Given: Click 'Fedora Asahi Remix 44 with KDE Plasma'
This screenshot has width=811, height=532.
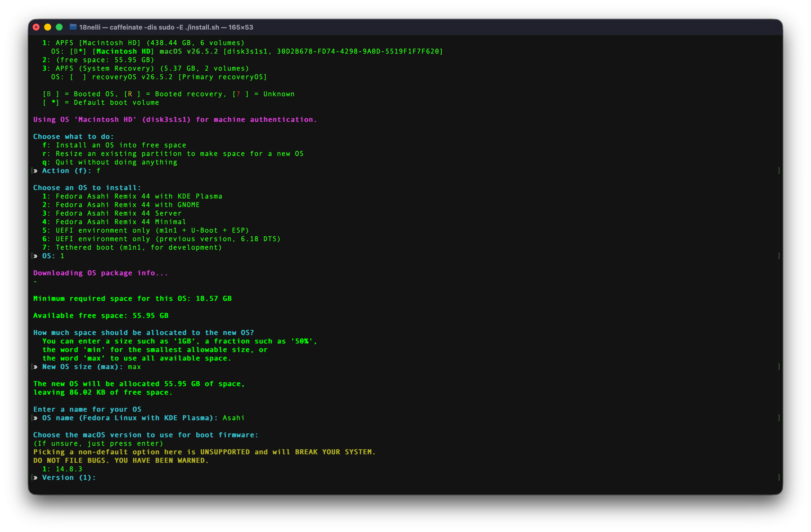Looking at the screenshot, I should tap(139, 196).
